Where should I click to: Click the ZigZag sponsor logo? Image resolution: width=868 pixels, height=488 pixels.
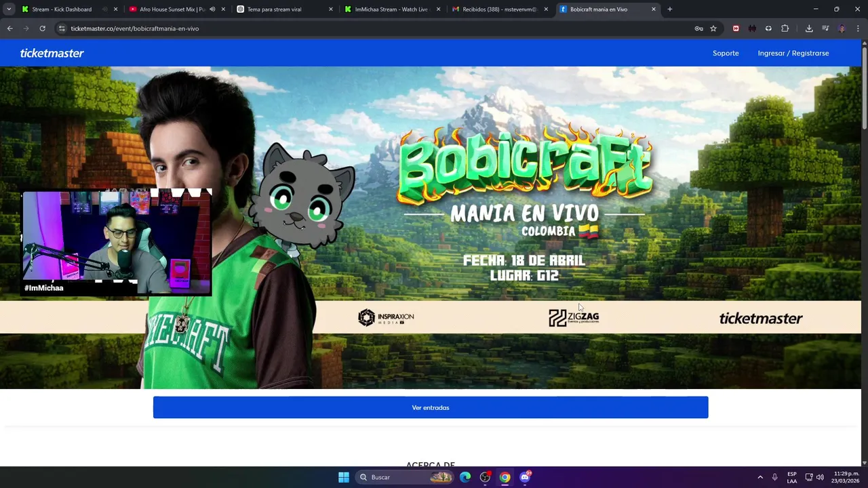(574, 317)
